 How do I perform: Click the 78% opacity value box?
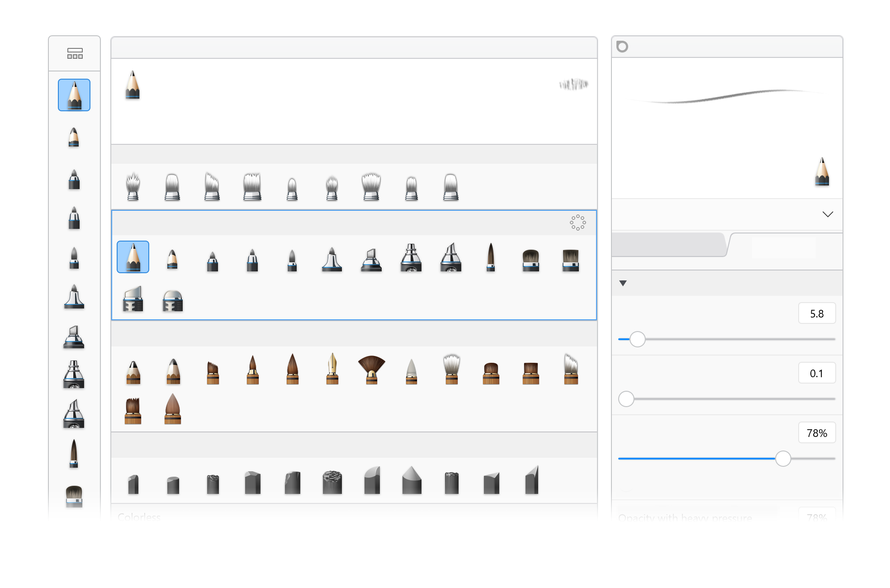tap(816, 433)
